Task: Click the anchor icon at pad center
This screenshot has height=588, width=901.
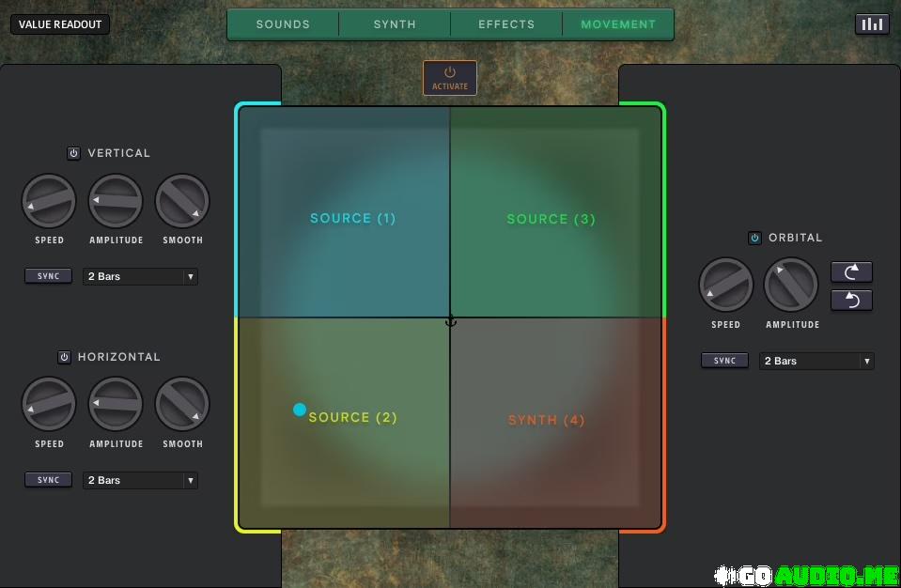Action: [450, 321]
